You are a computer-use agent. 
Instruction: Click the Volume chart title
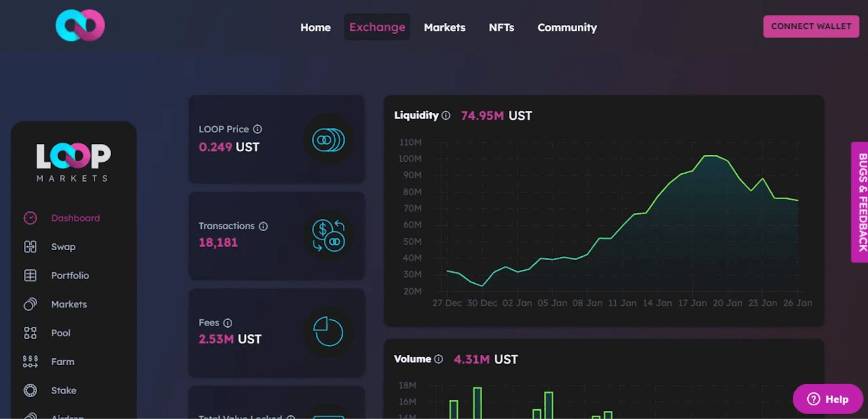pyautogui.click(x=412, y=359)
